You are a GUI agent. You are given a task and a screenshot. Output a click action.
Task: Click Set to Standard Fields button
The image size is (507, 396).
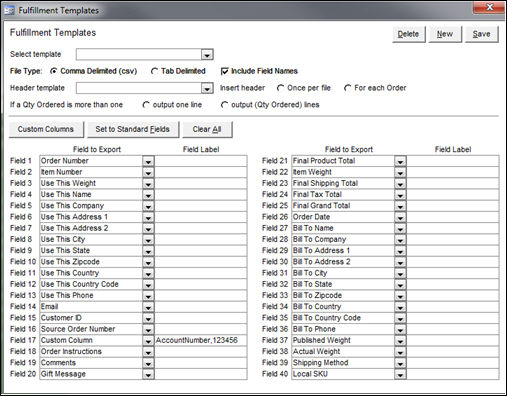pos(133,129)
